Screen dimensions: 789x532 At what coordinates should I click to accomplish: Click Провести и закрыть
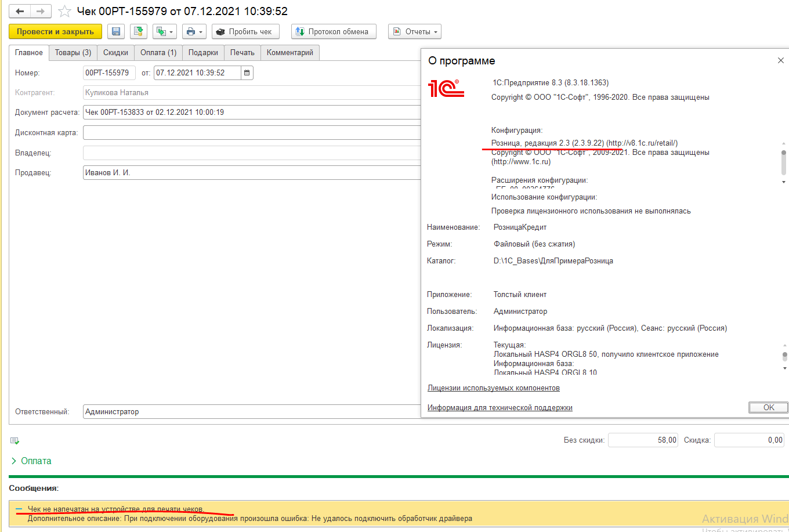pos(55,31)
